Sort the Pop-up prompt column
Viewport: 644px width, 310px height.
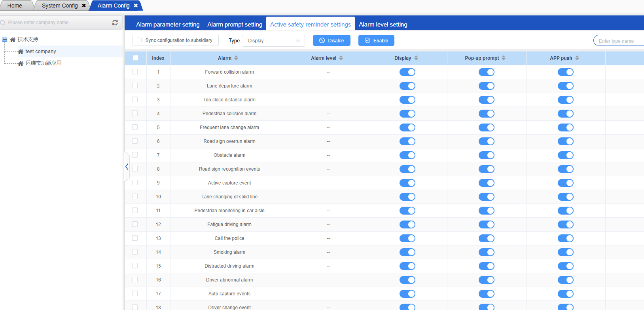[504, 58]
